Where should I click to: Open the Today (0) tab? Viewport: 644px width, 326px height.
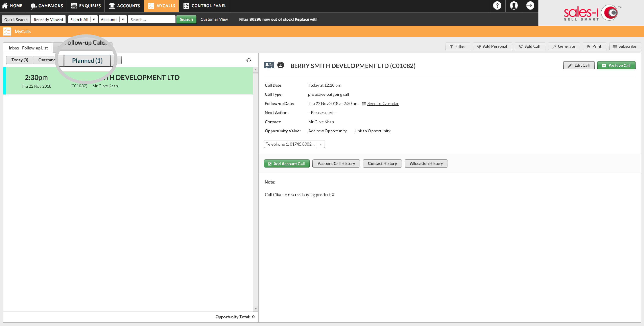pos(19,60)
